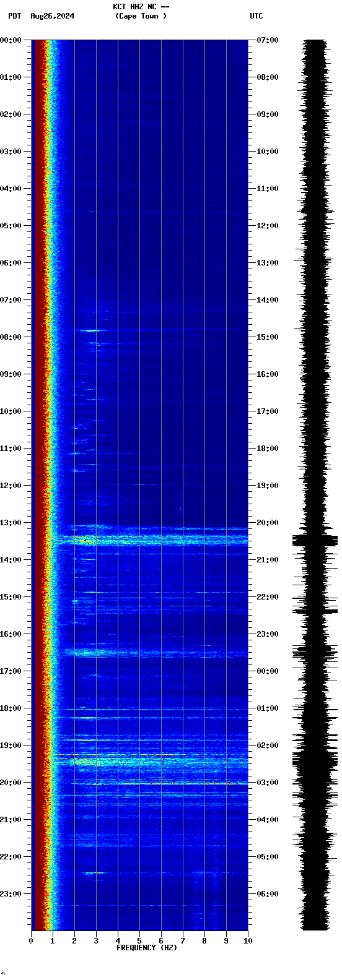This screenshot has height=980, width=342.
Task: Click the 'UTC' timezone label
Action: [x=256, y=16]
